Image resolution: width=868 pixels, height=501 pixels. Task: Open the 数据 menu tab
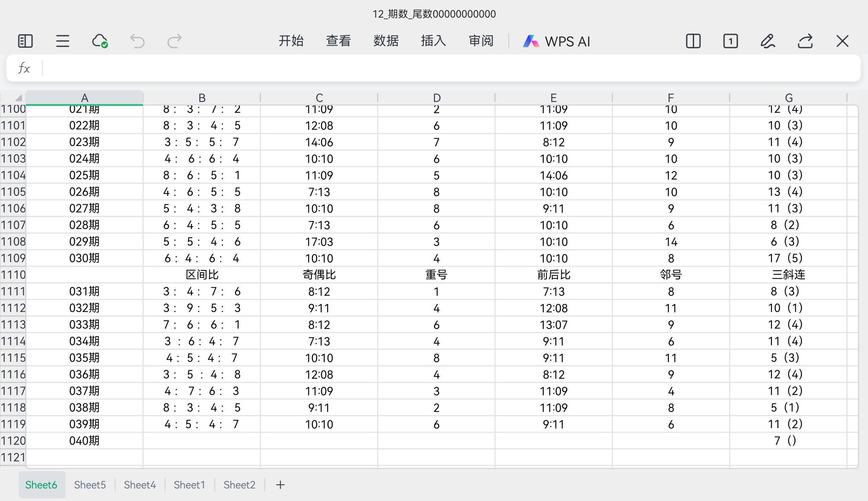386,41
